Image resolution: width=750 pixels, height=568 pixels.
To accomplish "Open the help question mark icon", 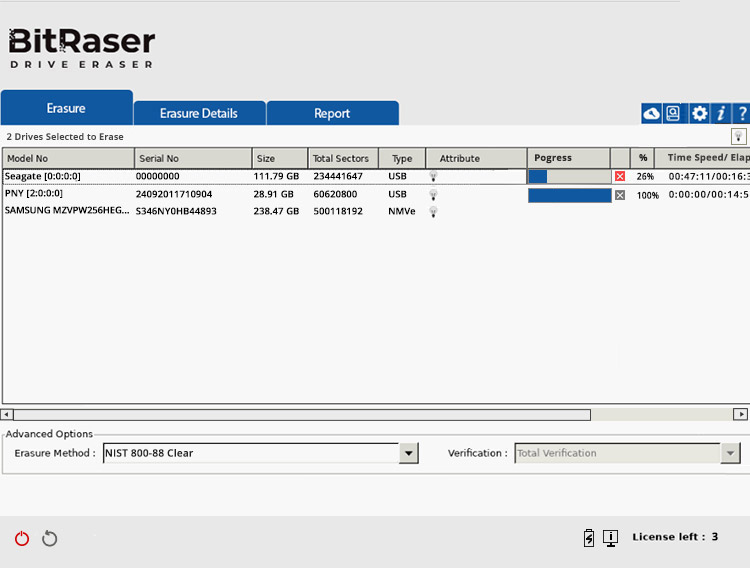I will click(x=742, y=114).
